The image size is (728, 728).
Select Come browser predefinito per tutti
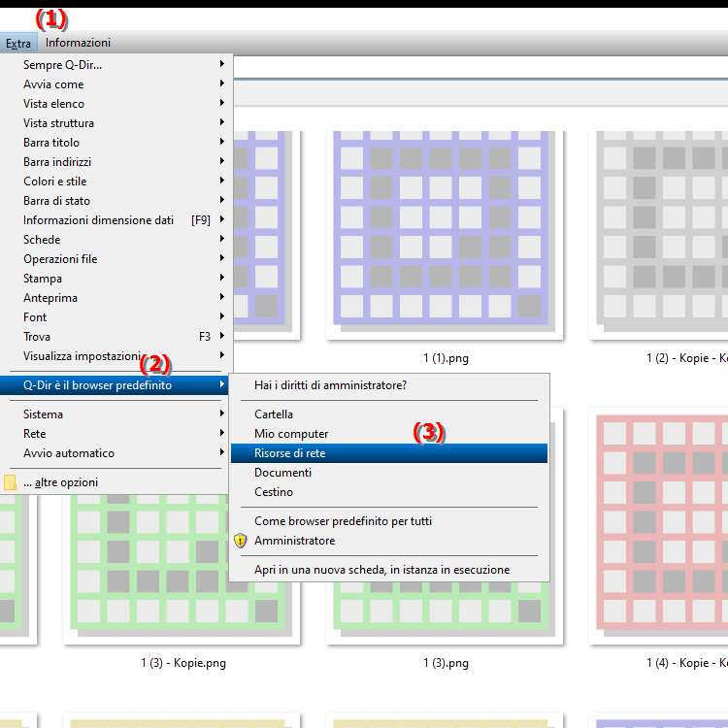coord(389,521)
